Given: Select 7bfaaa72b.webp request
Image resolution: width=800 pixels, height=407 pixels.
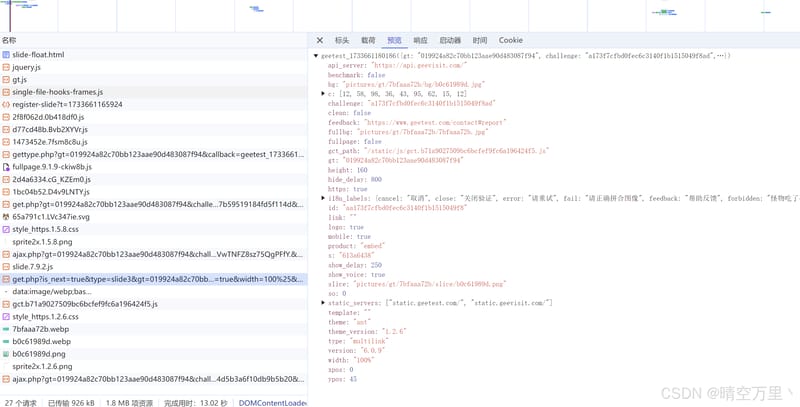Looking at the screenshot, I should coord(154,329).
